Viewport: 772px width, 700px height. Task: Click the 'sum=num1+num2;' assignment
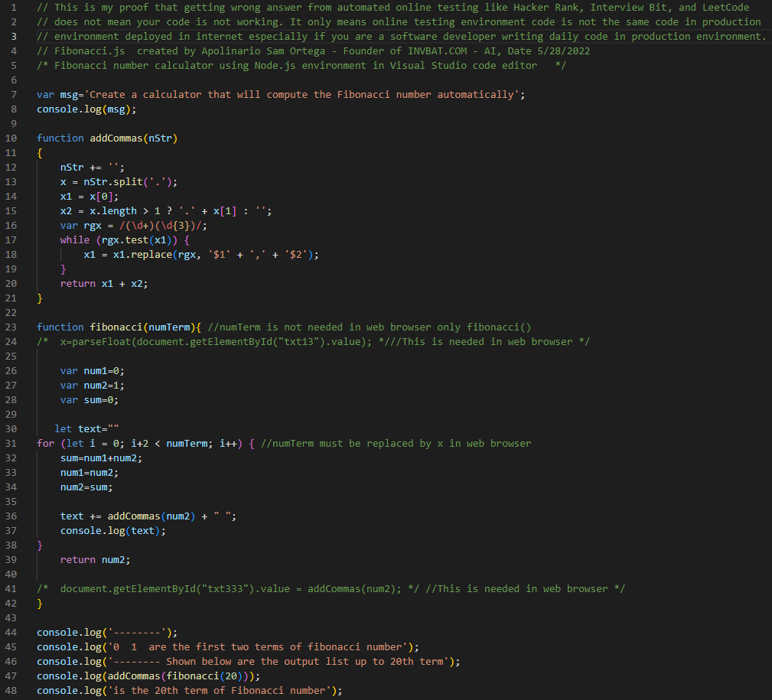pos(101,457)
